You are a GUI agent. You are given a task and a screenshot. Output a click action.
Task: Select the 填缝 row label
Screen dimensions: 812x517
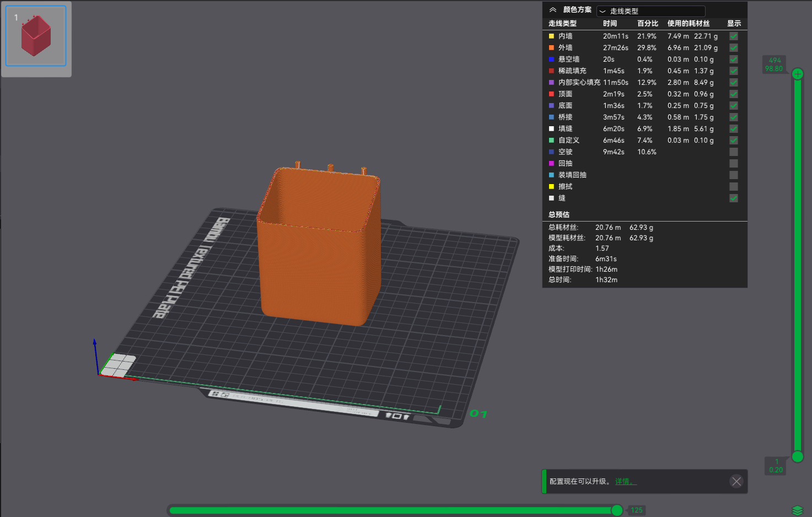tap(565, 128)
